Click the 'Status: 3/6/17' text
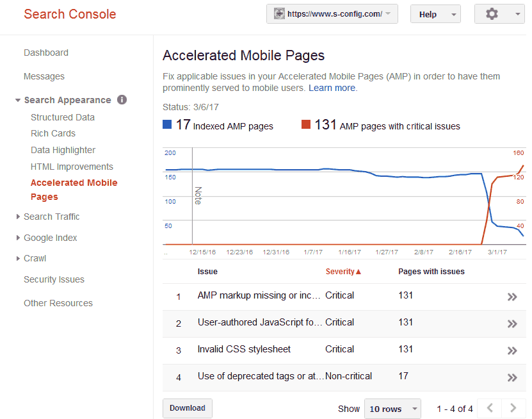The width and height of the screenshot is (532, 419). pyautogui.click(x=190, y=107)
